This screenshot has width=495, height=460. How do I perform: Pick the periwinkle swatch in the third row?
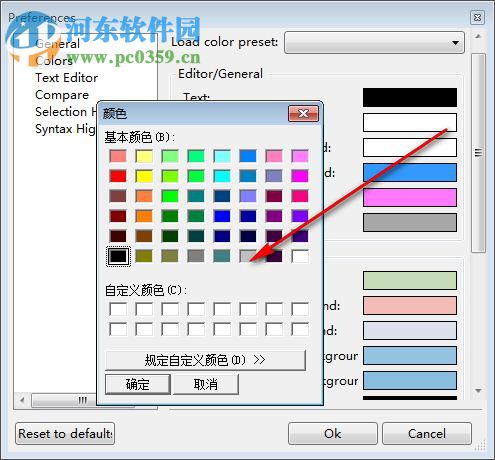(248, 196)
